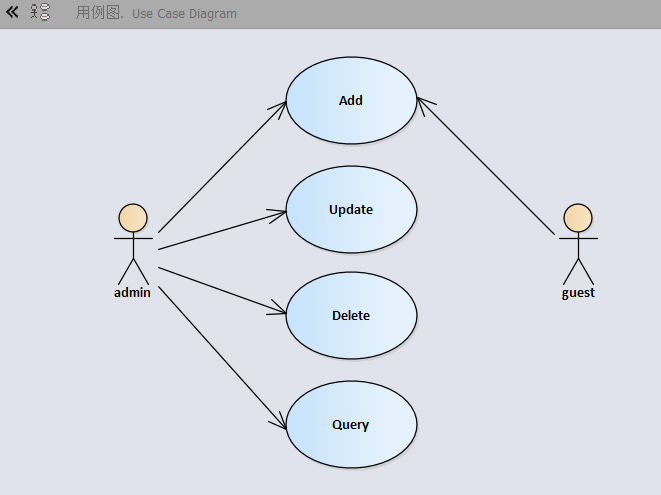661x495 pixels.
Task: Click the head of the guest actor
Action: [577, 217]
